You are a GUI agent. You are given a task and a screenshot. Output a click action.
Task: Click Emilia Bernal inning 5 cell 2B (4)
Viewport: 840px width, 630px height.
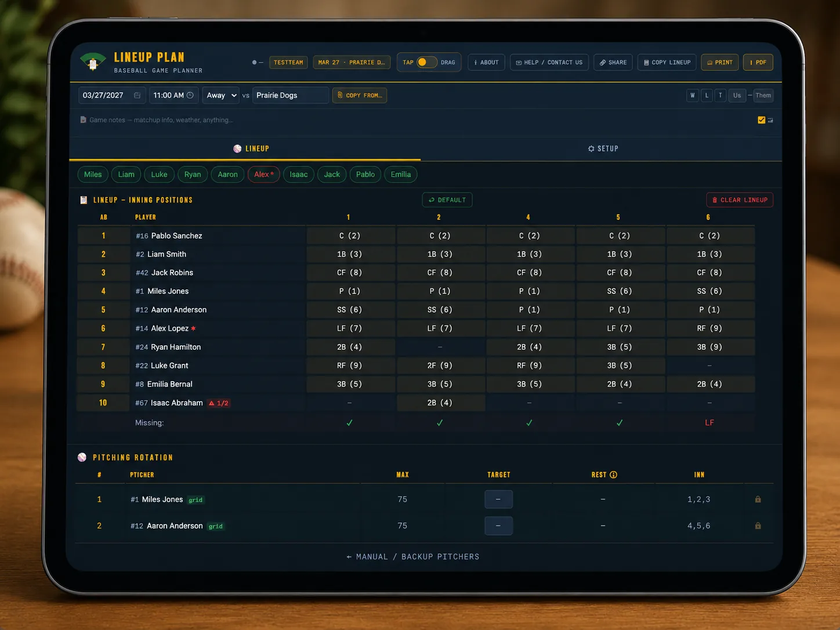(x=620, y=384)
